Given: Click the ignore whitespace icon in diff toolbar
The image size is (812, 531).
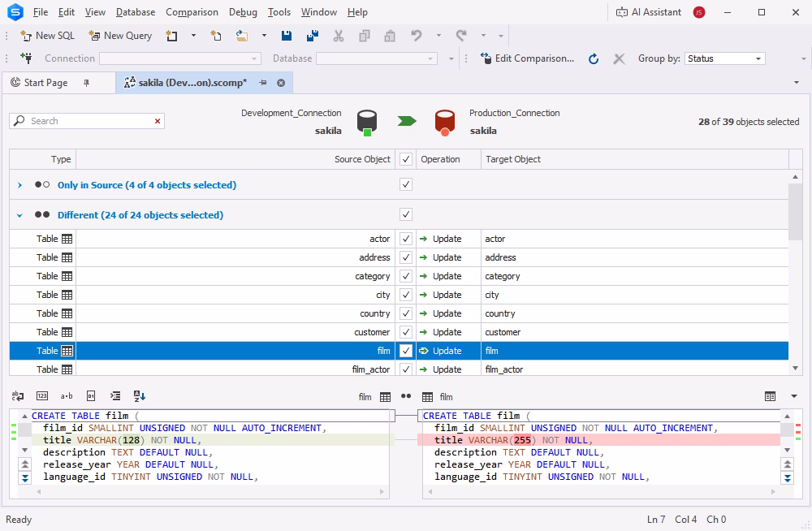Looking at the screenshot, I should click(x=18, y=396).
